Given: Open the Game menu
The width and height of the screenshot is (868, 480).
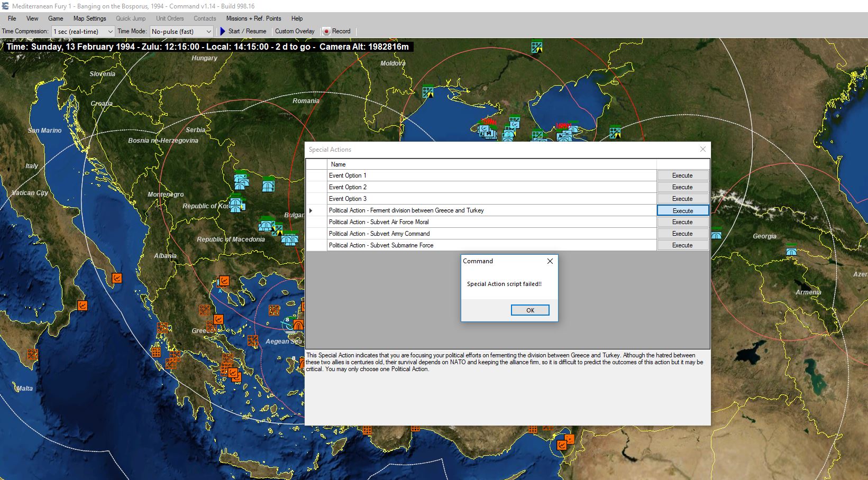Looking at the screenshot, I should coord(56,19).
